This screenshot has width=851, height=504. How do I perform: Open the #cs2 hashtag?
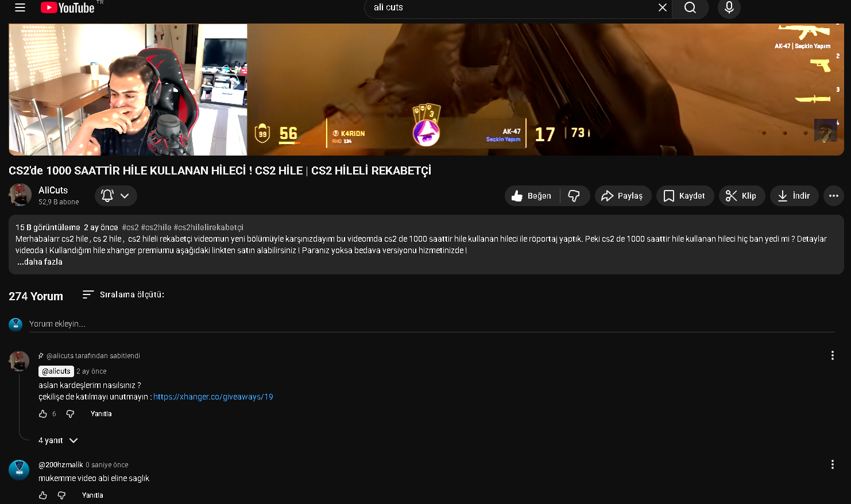point(130,227)
